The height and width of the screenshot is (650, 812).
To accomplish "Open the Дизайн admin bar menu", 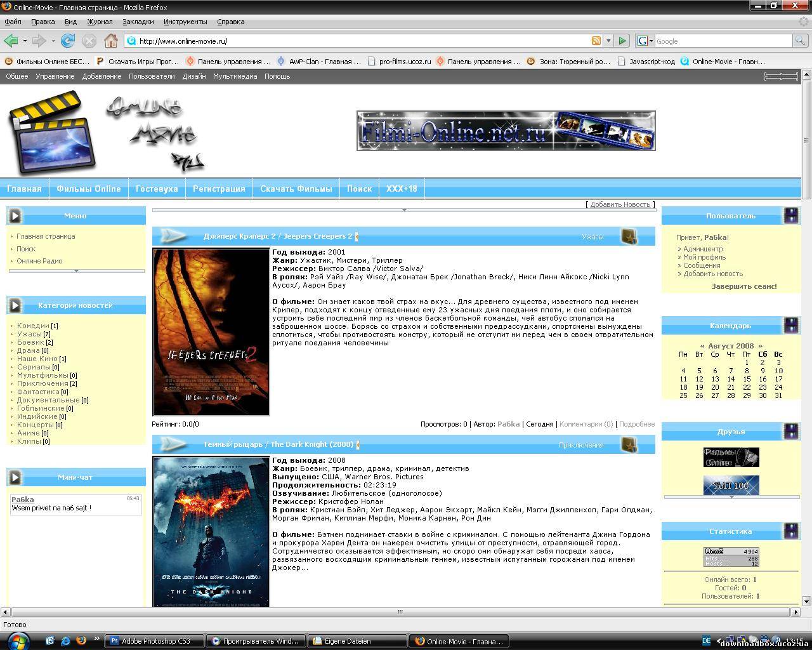I will tap(194, 76).
